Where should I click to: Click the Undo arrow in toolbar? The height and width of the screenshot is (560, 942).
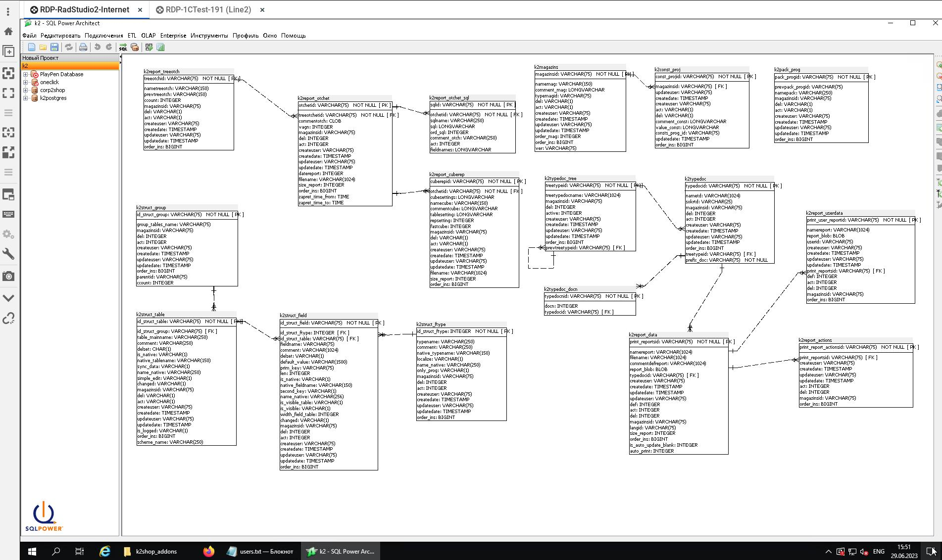98,47
